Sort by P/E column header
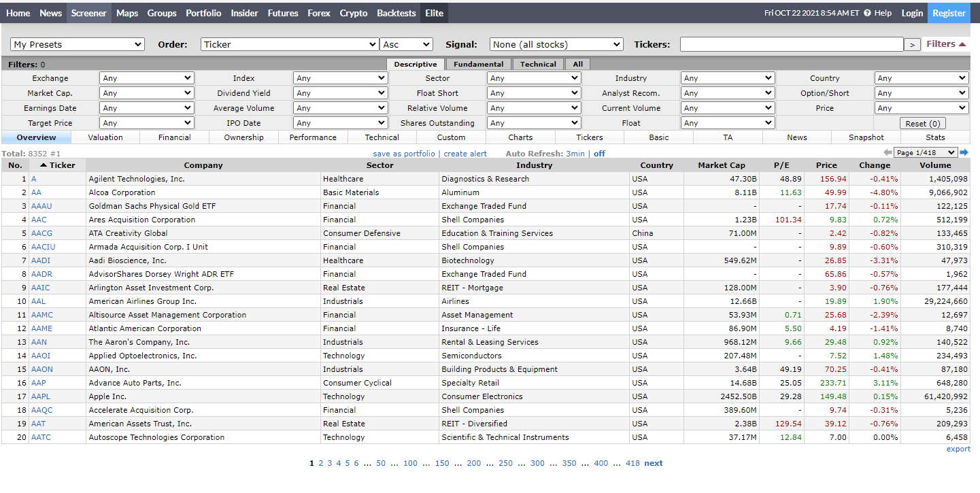This screenshot has width=980, height=493. click(x=781, y=165)
